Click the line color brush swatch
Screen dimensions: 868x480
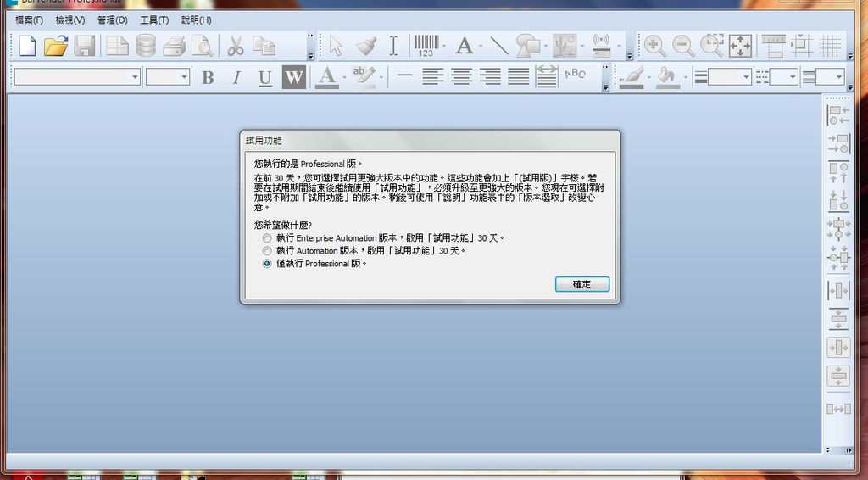632,77
